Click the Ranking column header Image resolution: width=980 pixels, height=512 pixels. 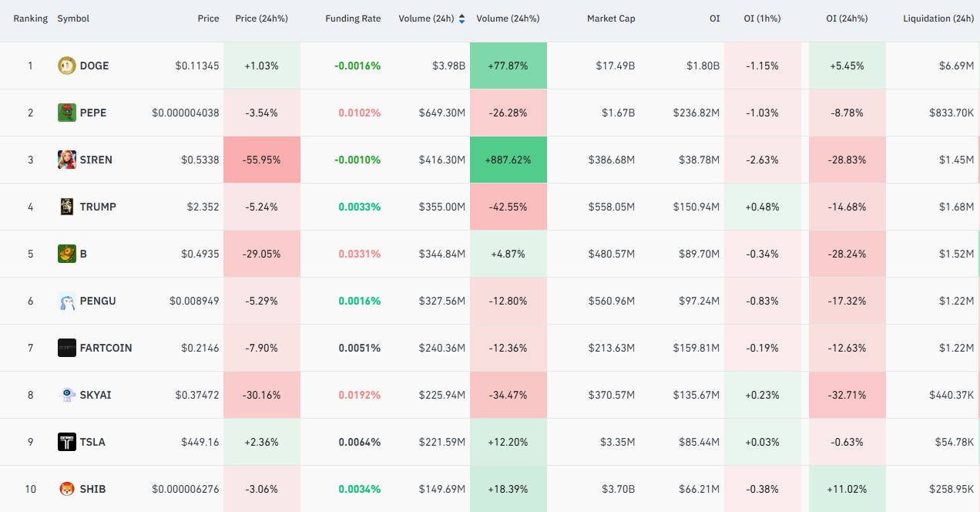pyautogui.click(x=30, y=19)
